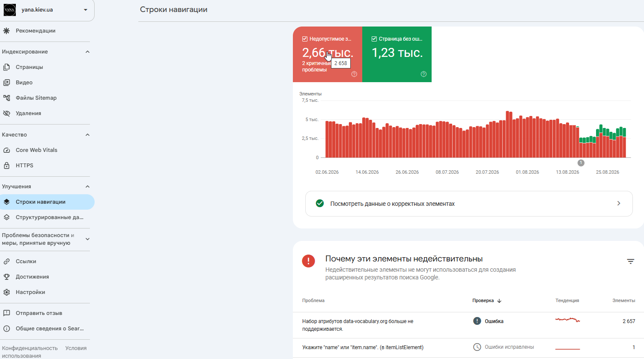
Task: Click the Страницы pages icon
Action: [6, 67]
